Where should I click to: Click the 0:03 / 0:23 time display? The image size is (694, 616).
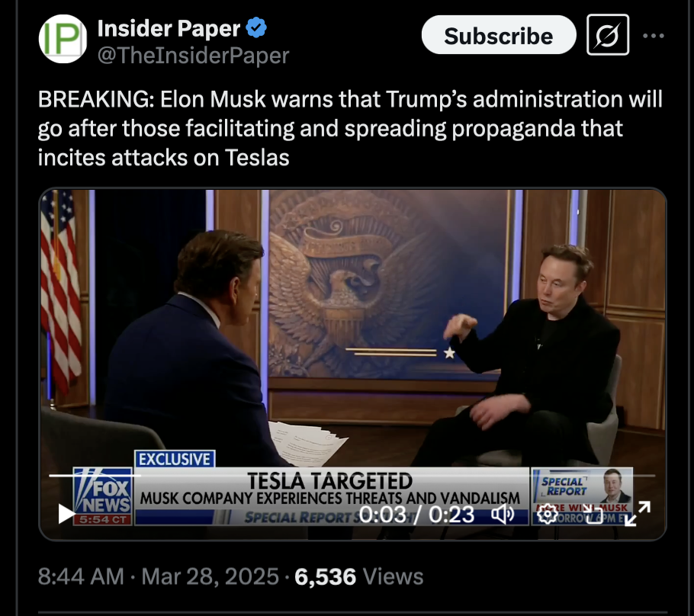click(416, 515)
